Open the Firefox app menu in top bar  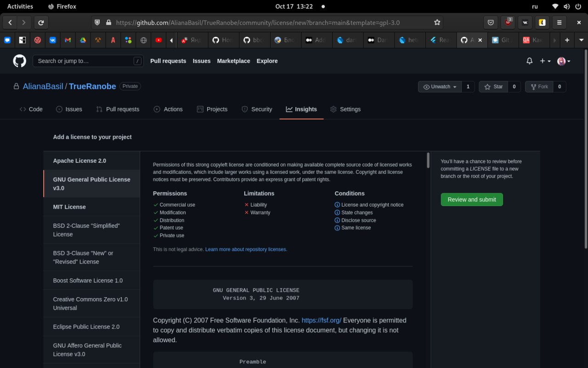tap(62, 6)
